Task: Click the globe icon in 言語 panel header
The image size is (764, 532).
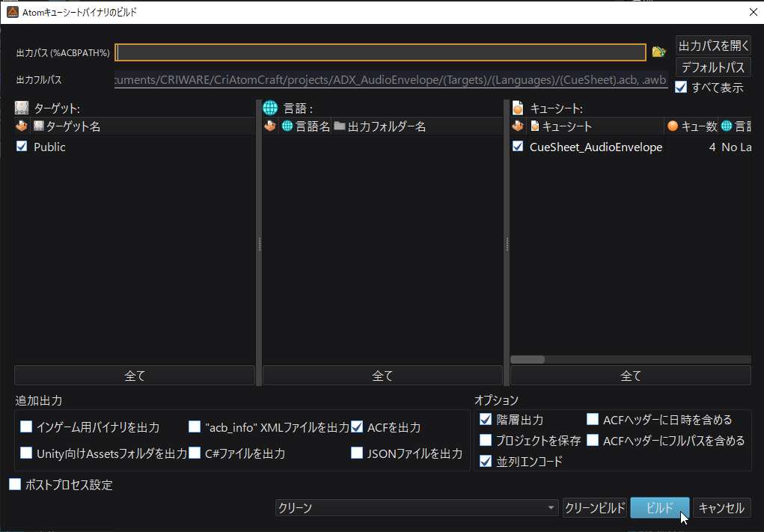Action: pyautogui.click(x=270, y=107)
